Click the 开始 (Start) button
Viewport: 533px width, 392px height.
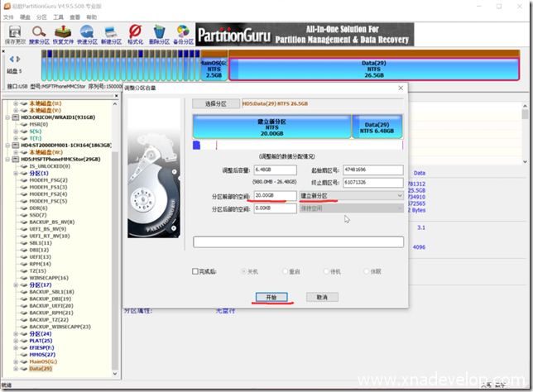271,297
